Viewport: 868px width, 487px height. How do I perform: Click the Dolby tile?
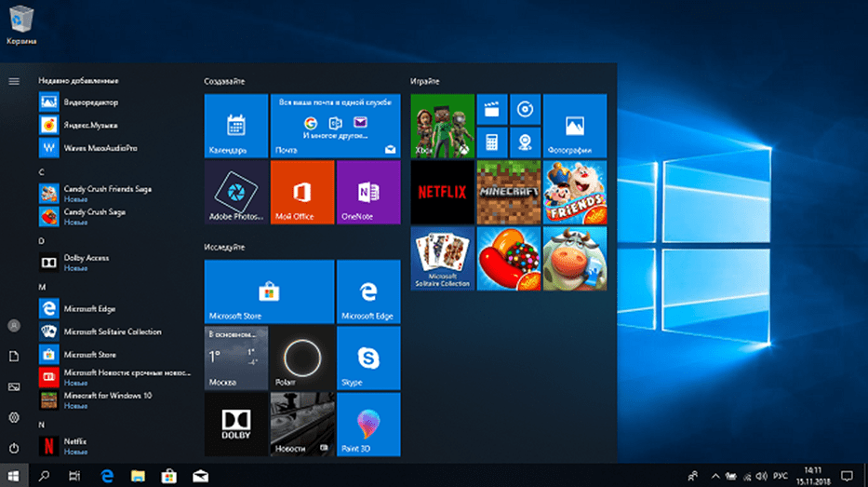pos(235,424)
